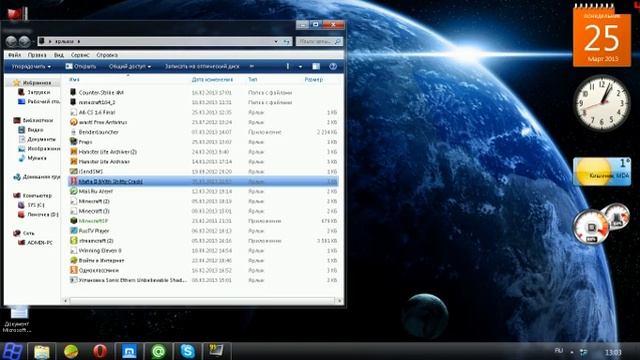Select Видео library in navigation pane
The height and width of the screenshot is (360, 640).
point(35,130)
